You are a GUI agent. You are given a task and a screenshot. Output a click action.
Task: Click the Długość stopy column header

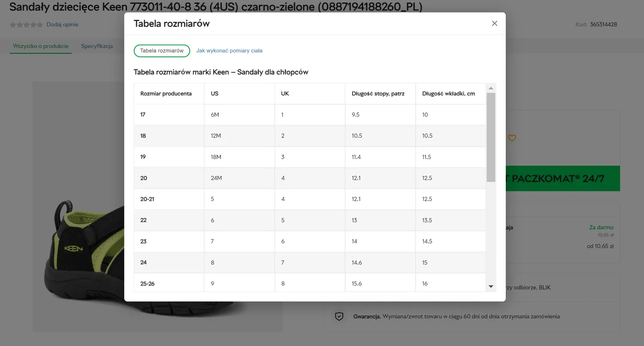378,93
